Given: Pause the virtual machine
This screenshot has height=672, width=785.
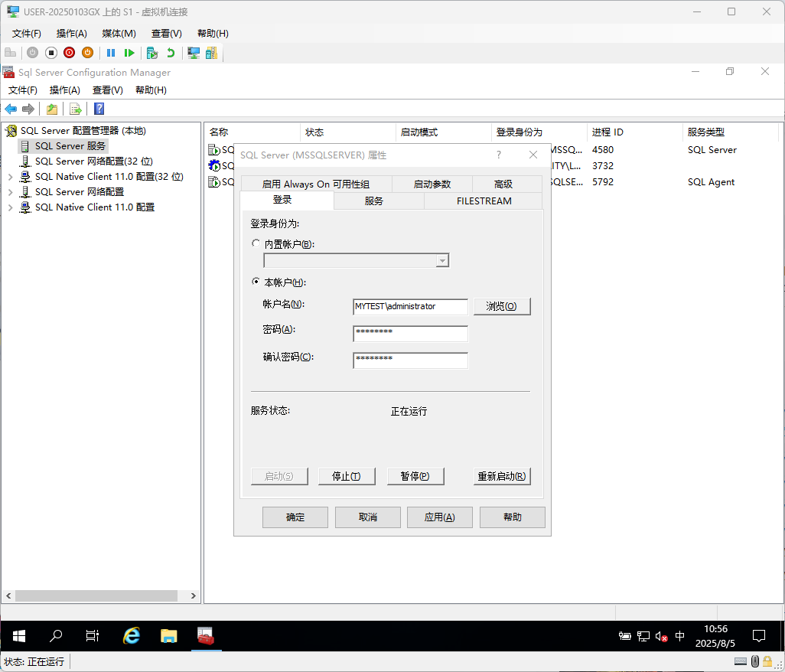Looking at the screenshot, I should 111,53.
